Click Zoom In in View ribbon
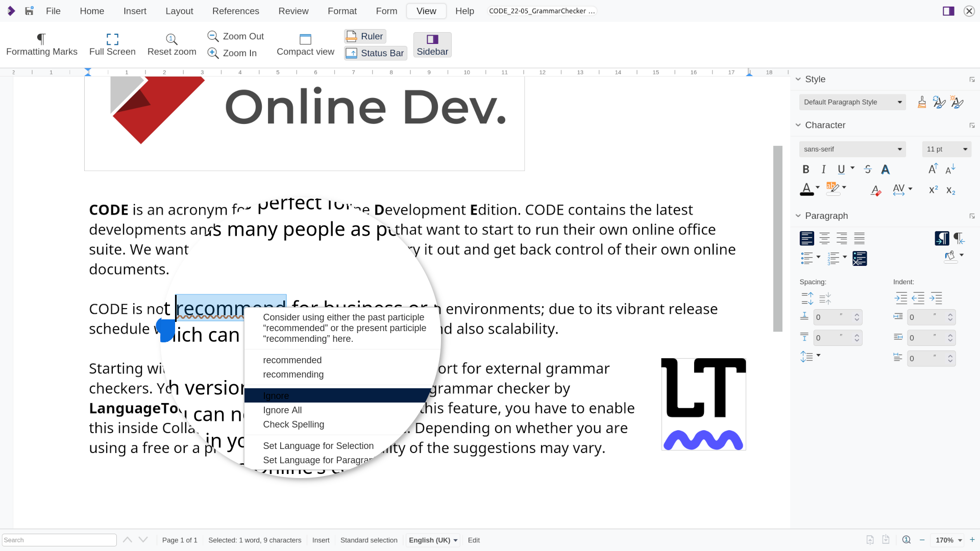The width and height of the screenshot is (980, 551). coord(232,53)
